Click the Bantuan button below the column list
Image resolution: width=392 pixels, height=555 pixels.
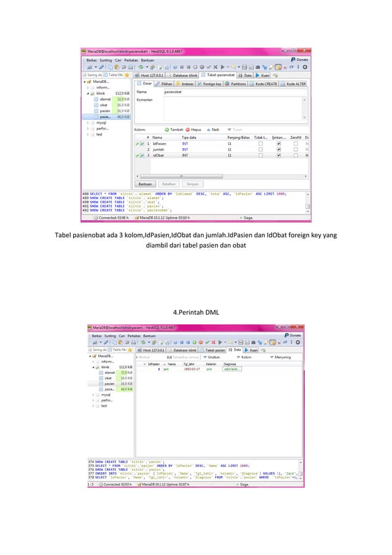click(145, 184)
